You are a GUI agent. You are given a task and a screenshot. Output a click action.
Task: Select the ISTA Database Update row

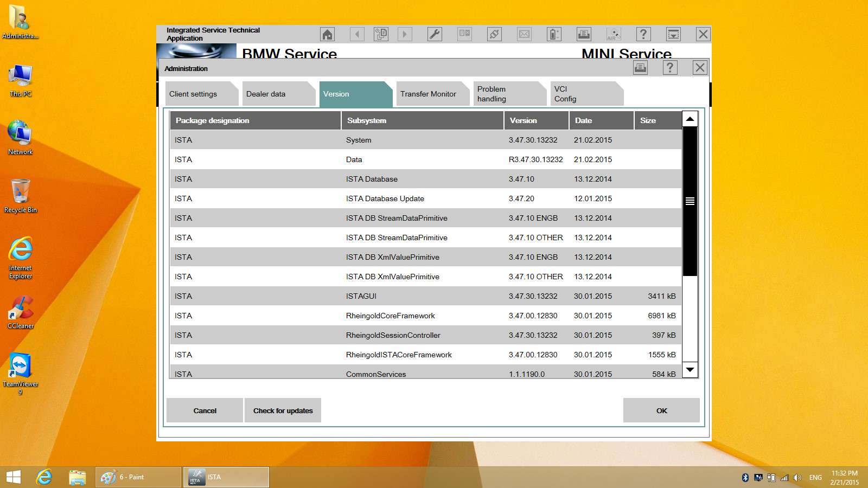click(x=426, y=198)
